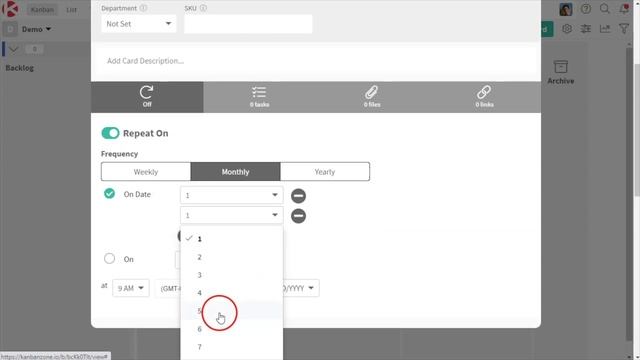
Task: Switch to List view
Action: 71,9
